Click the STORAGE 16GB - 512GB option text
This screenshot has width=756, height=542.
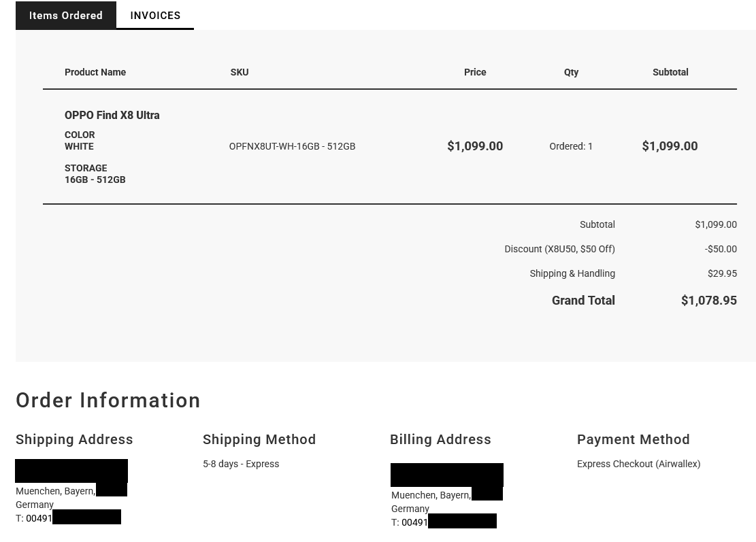click(x=95, y=174)
